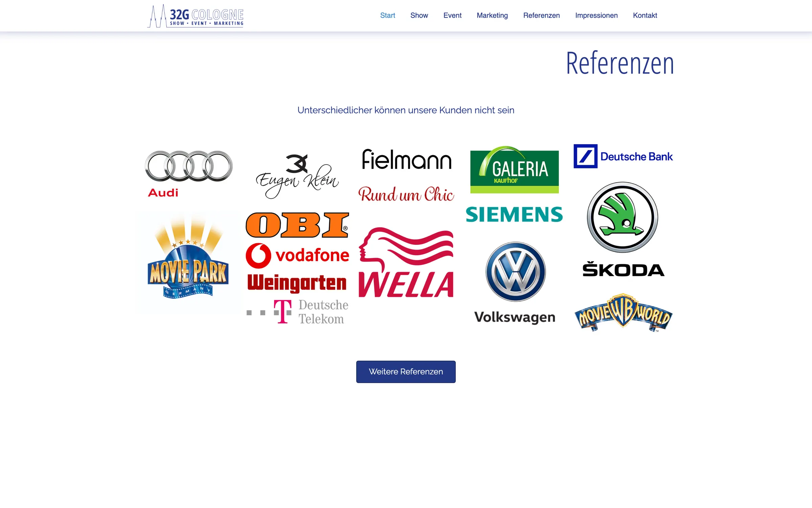Select the Wella logo
The image size is (812, 508).
click(406, 262)
